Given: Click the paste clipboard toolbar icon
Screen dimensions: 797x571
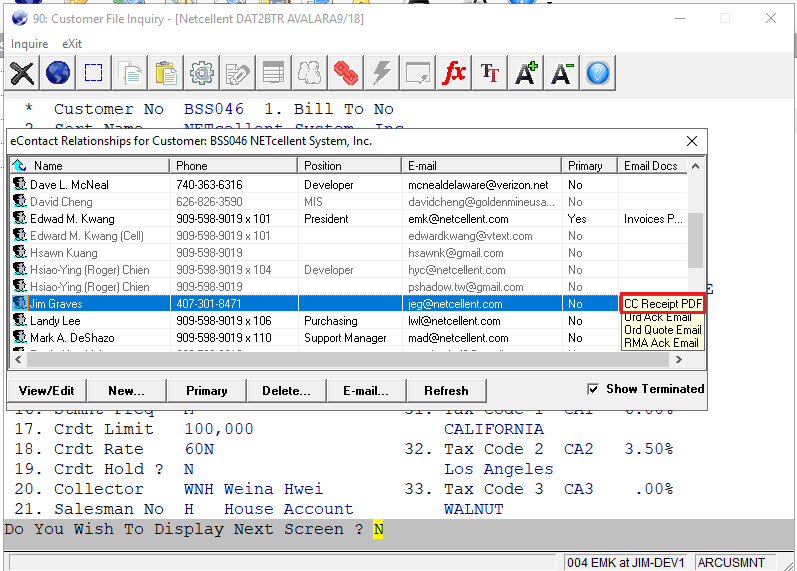Looking at the screenshot, I should coord(166,73).
